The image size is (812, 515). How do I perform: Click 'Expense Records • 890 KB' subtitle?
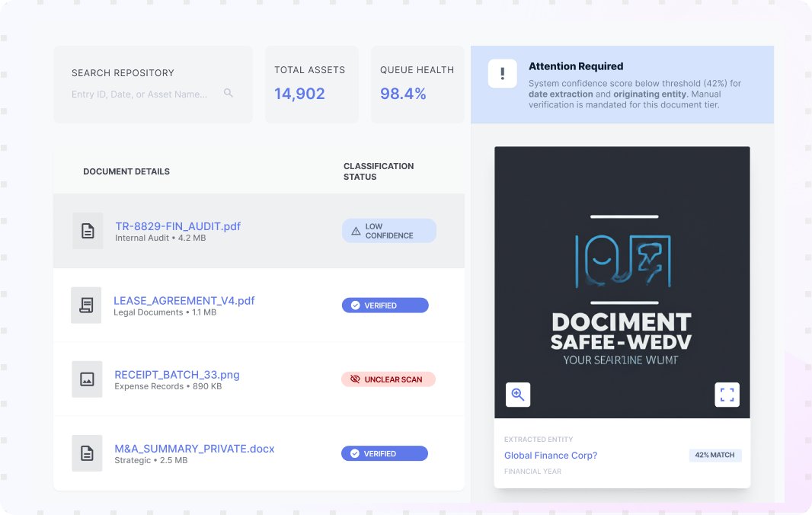(168, 386)
